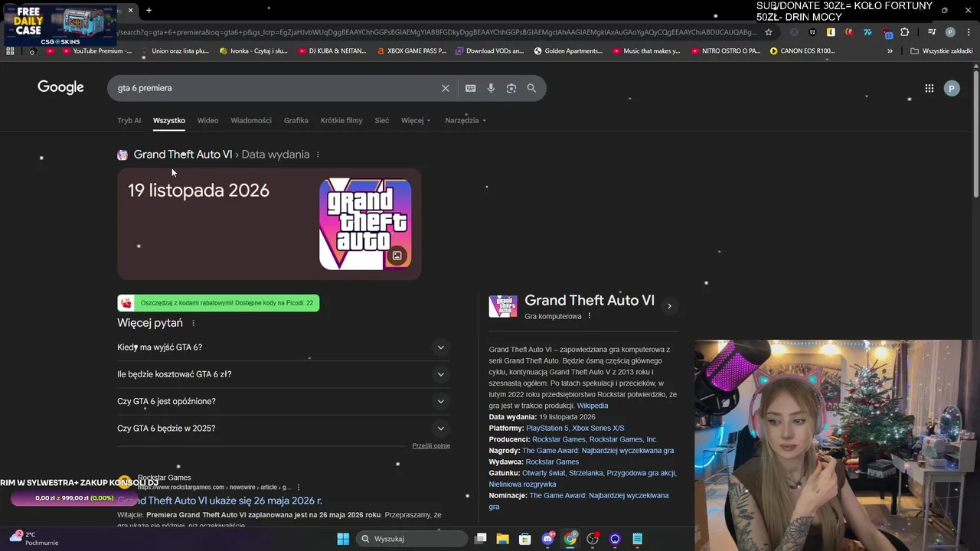Click the Google logo
Screen dimensions: 980x551
point(60,87)
